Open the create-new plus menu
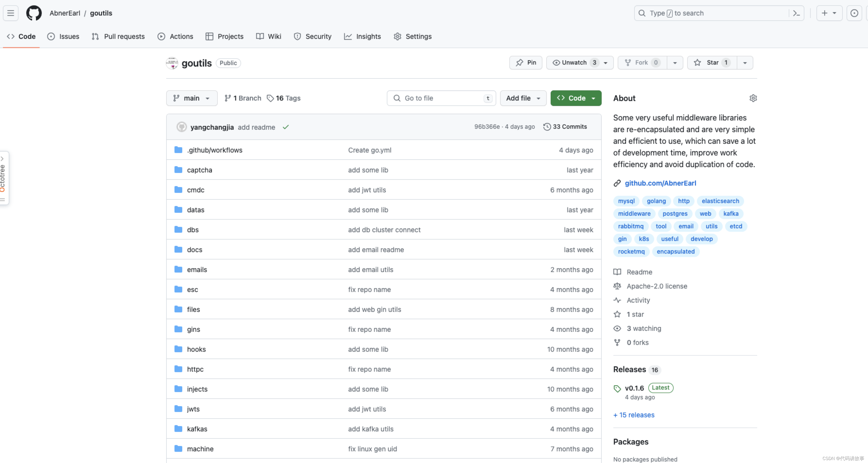Viewport: 868px width, 463px height. click(x=829, y=13)
